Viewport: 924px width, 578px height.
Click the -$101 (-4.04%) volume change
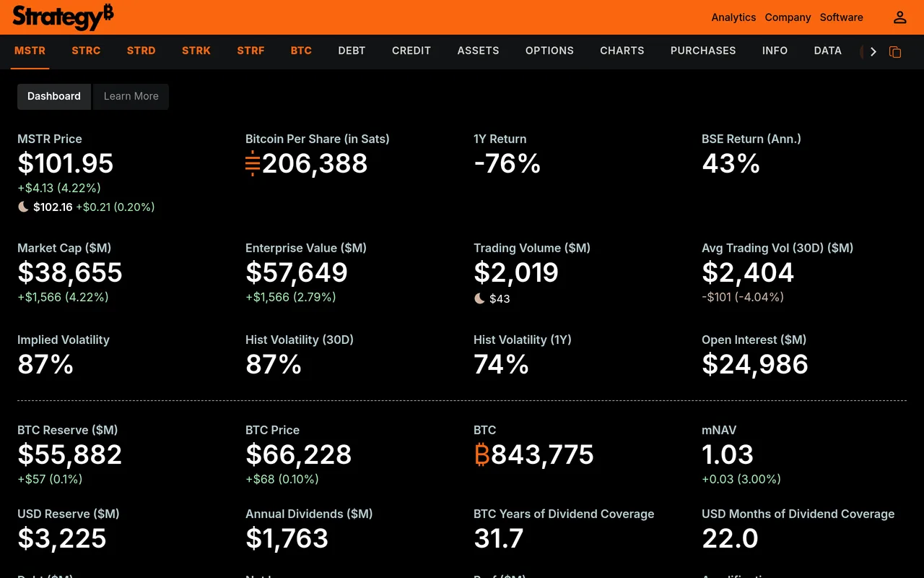(743, 297)
